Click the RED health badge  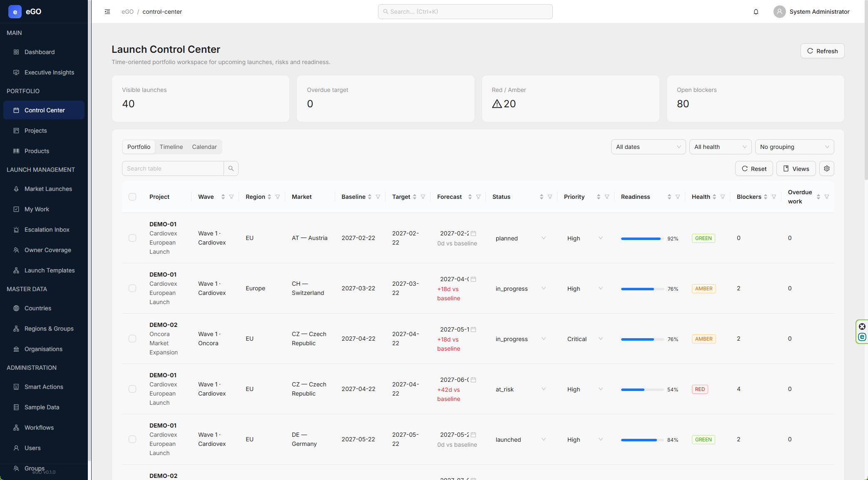[x=700, y=389]
